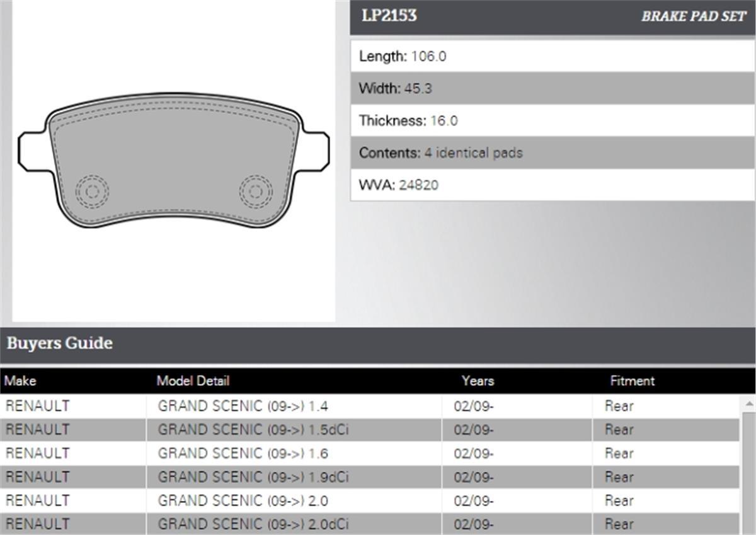Click the buyers guide scrollbar up arrow
This screenshot has height=535, width=756.
pos(748,404)
